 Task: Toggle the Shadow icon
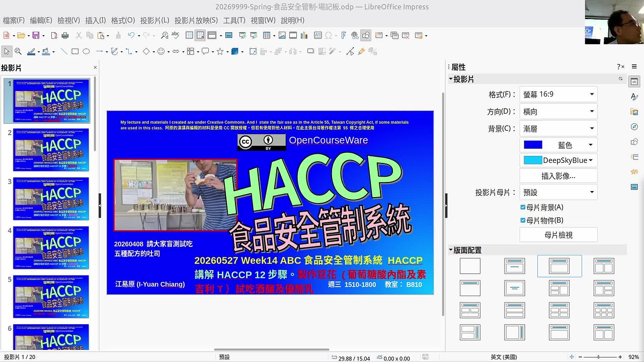click(x=310, y=51)
